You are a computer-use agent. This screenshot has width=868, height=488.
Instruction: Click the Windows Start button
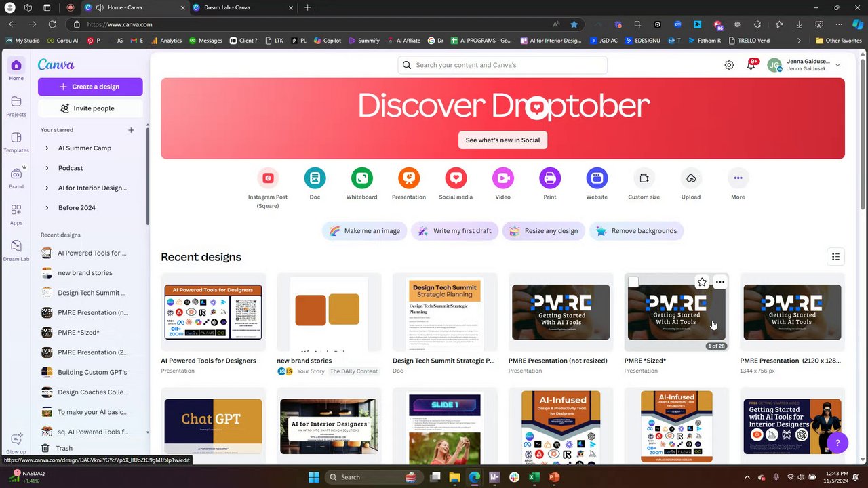pyautogui.click(x=314, y=477)
